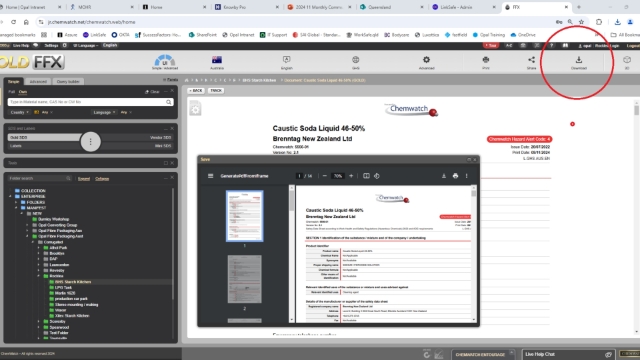Click the rotate icon in the PDF viewer
The width and height of the screenshot is (640, 360).
pyautogui.click(x=377, y=176)
